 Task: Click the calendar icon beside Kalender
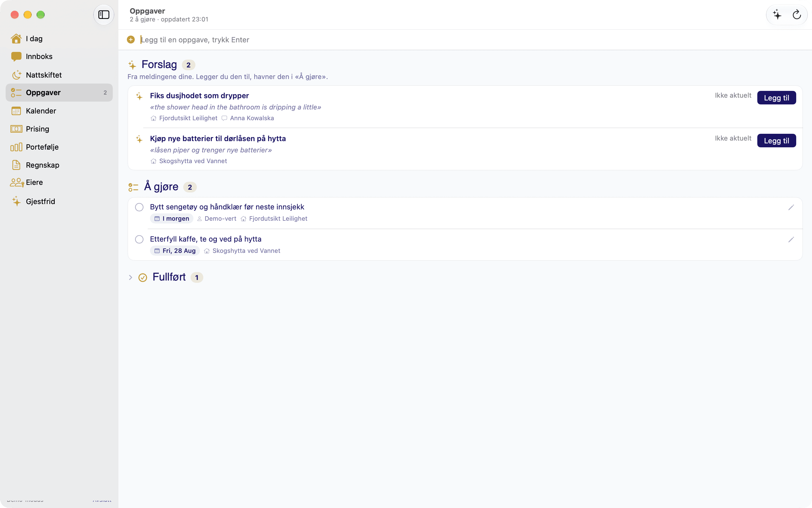pos(16,111)
